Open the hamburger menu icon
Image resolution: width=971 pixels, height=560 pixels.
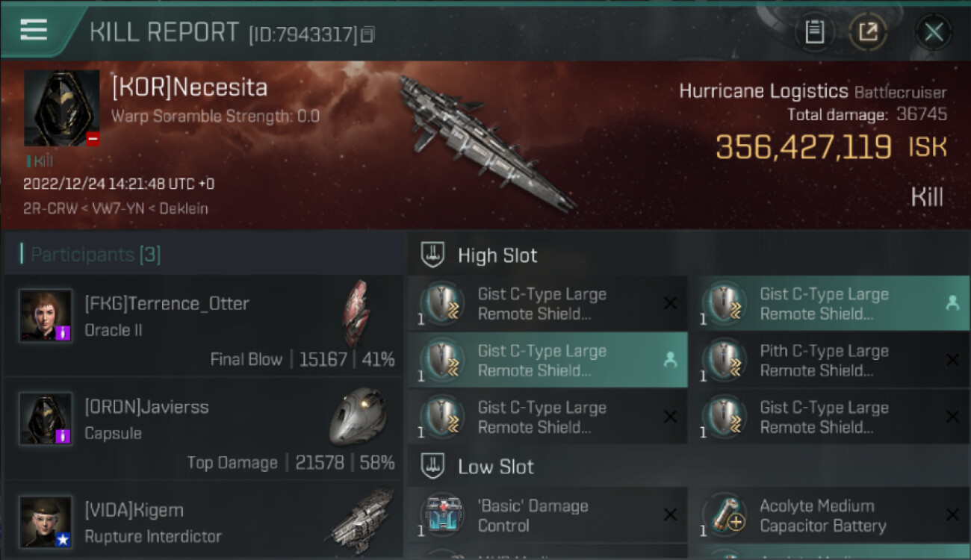[34, 30]
